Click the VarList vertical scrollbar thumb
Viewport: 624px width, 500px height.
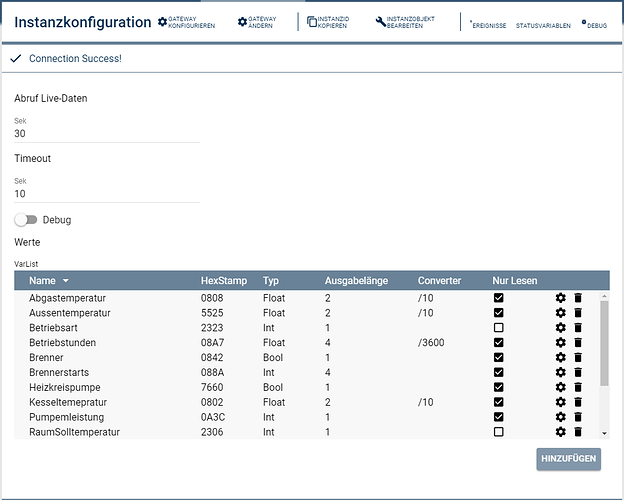pos(604,343)
